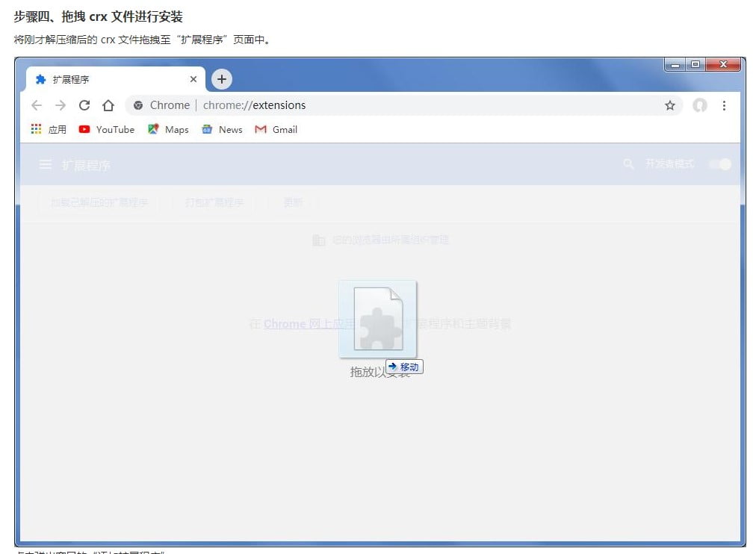Viewport: 756px width, 554px height.
Task: Reload the extensions page
Action: point(84,105)
